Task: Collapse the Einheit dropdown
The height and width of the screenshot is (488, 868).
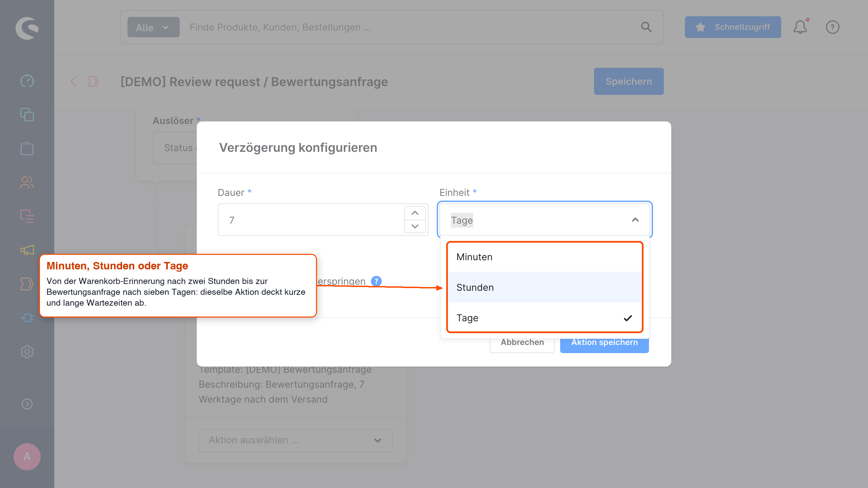Action: (x=635, y=220)
